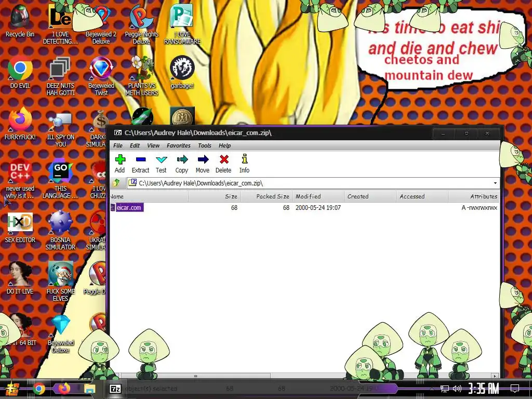Select the GoLand THIS LANGUAGE icon
Image resolution: width=532 pixels, height=399 pixels.
(60, 179)
